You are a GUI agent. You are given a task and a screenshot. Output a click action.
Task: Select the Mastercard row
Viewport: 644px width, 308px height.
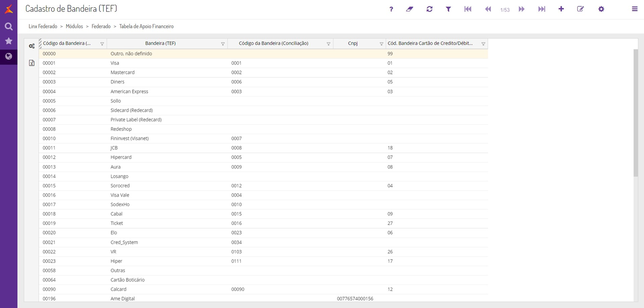point(263,73)
